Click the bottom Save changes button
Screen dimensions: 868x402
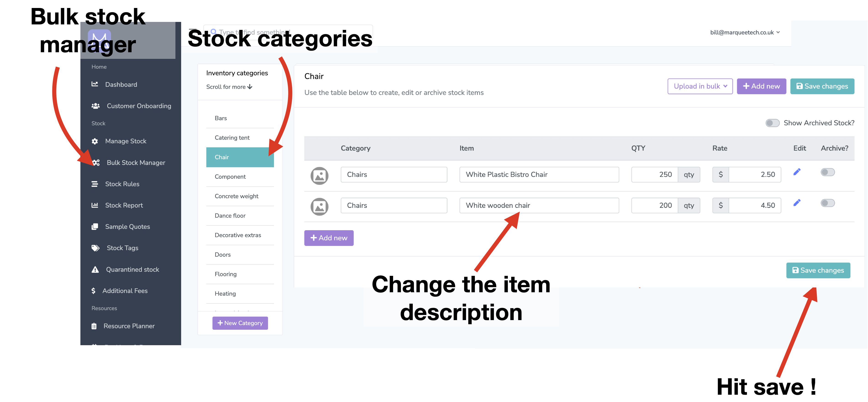click(818, 270)
